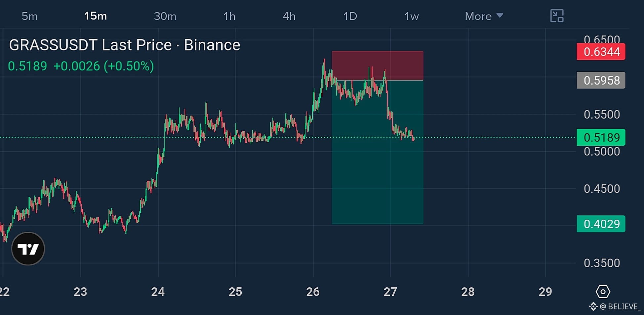Click date 24 on the time axis
The width and height of the screenshot is (644, 315).
tap(158, 292)
